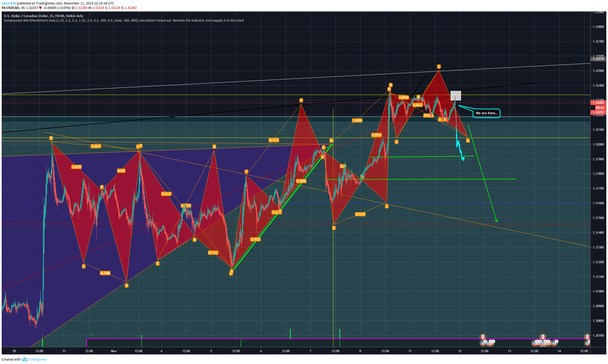Click the Nov label on the time axis
This screenshot has height=364, width=608.
(114, 351)
